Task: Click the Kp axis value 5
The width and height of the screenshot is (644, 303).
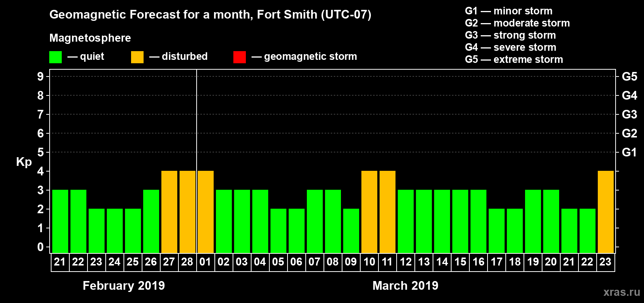Action: coord(41,152)
